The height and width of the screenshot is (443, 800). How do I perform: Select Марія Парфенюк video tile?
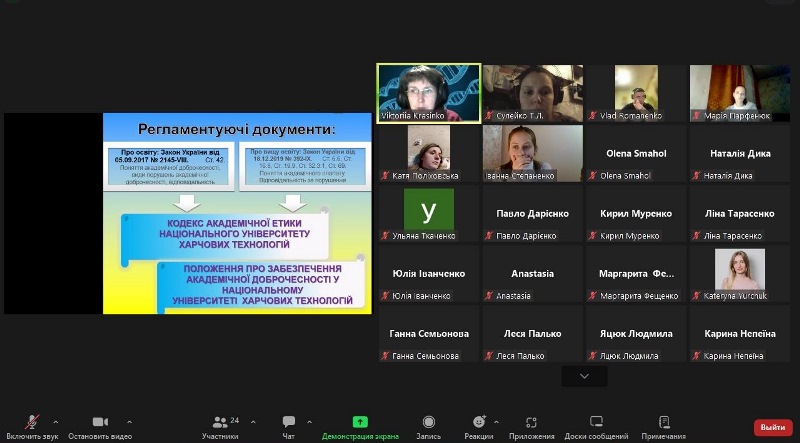coord(740,93)
